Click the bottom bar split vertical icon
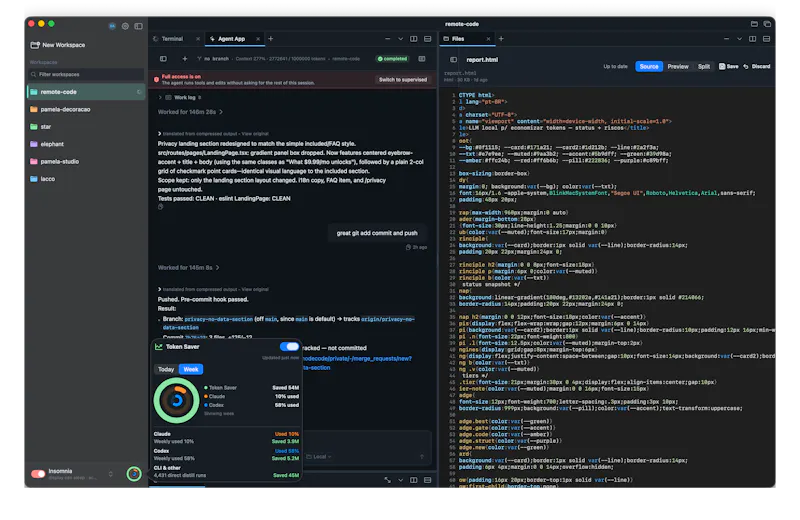The width and height of the screenshot is (800, 520). pyautogui.click(x=414, y=480)
